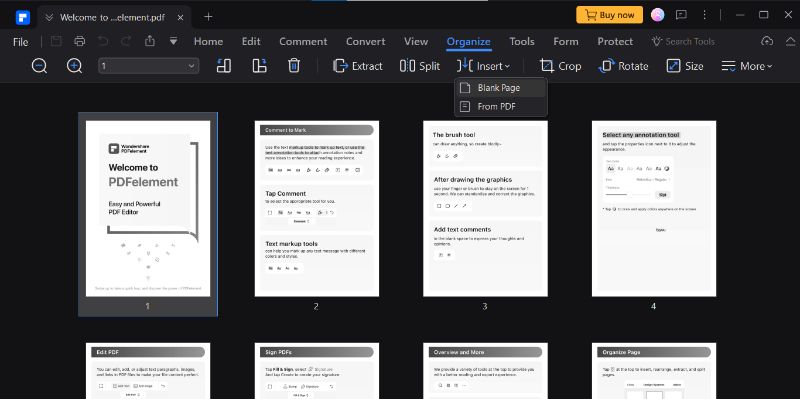800x399 pixels.
Task: Switch to the Convert tab
Action: pos(365,41)
